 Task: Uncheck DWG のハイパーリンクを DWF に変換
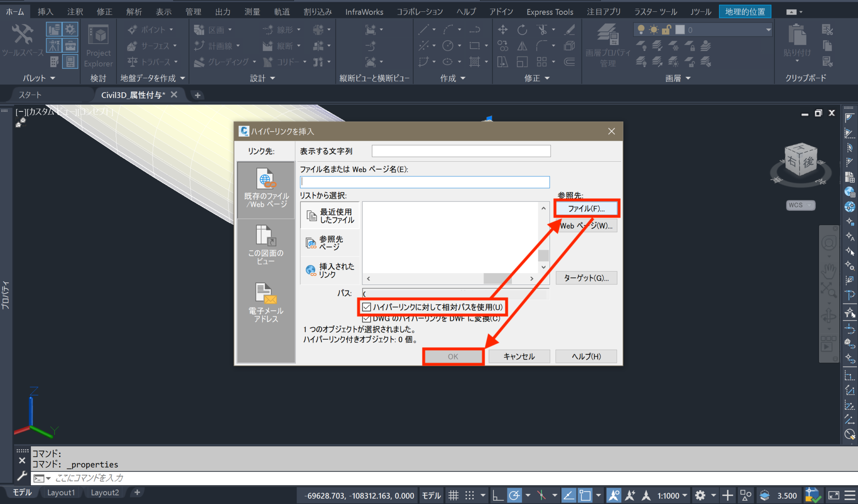click(367, 318)
